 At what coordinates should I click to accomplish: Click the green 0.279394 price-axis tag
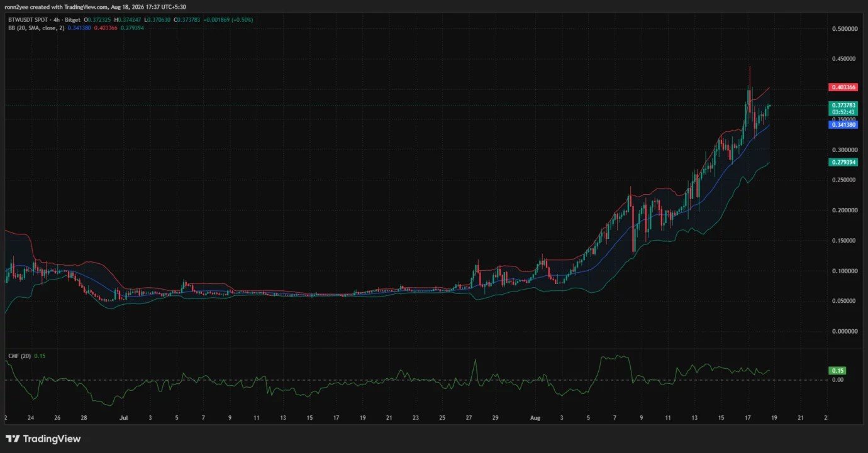tap(844, 162)
